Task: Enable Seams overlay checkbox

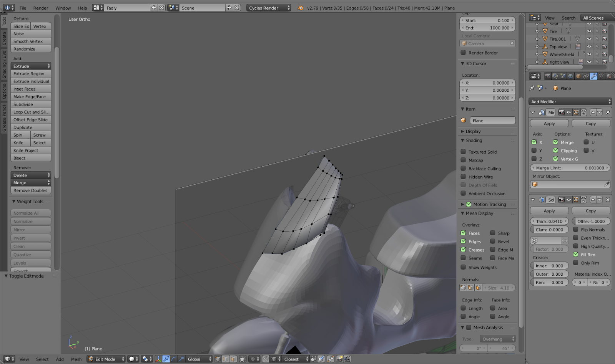Action: pos(463,258)
